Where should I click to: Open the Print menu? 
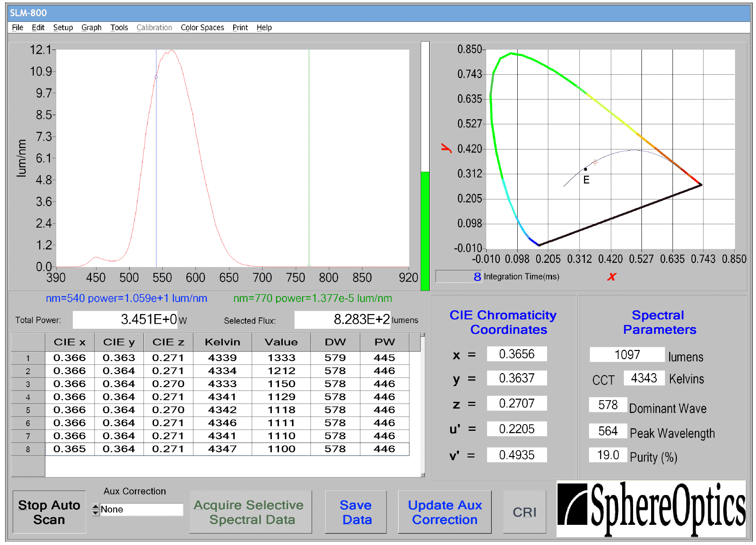[240, 28]
